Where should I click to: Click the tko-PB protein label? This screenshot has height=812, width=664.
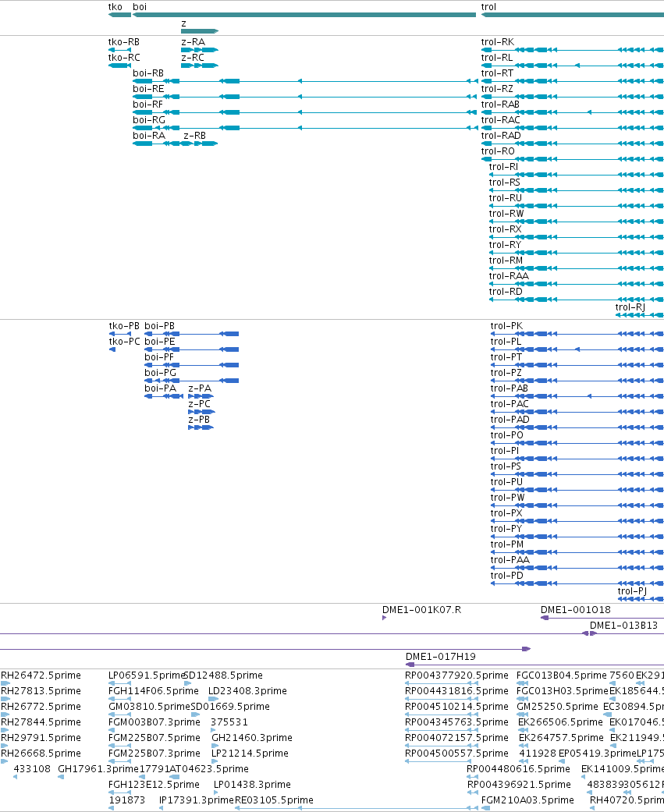pos(124,326)
